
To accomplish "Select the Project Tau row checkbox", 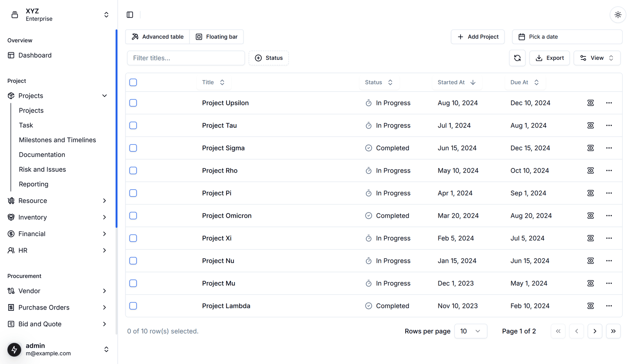I will pos(133,125).
